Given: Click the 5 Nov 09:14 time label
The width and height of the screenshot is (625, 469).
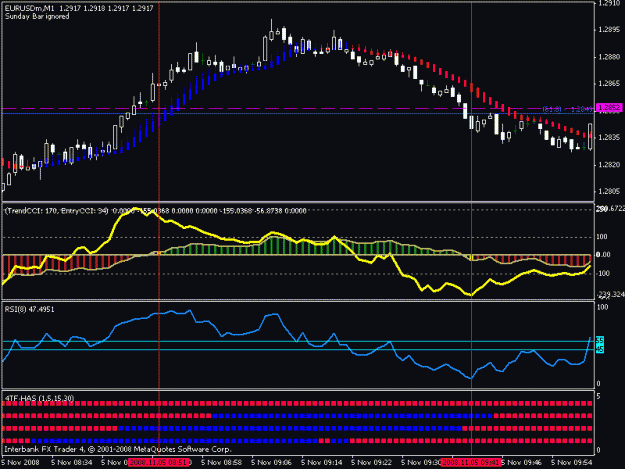Looking at the screenshot, I should tap(321, 463).
